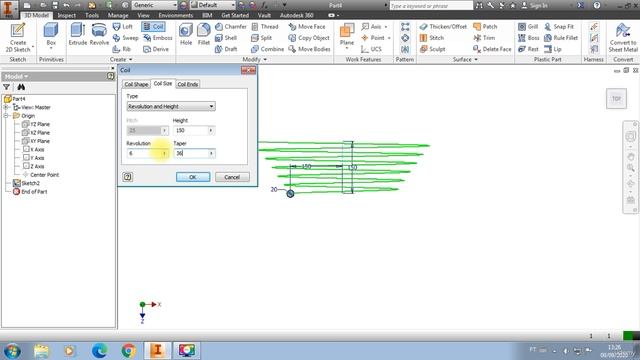Switch to Coil Ends tab
Viewport: 640px width, 360px height.
[188, 84]
